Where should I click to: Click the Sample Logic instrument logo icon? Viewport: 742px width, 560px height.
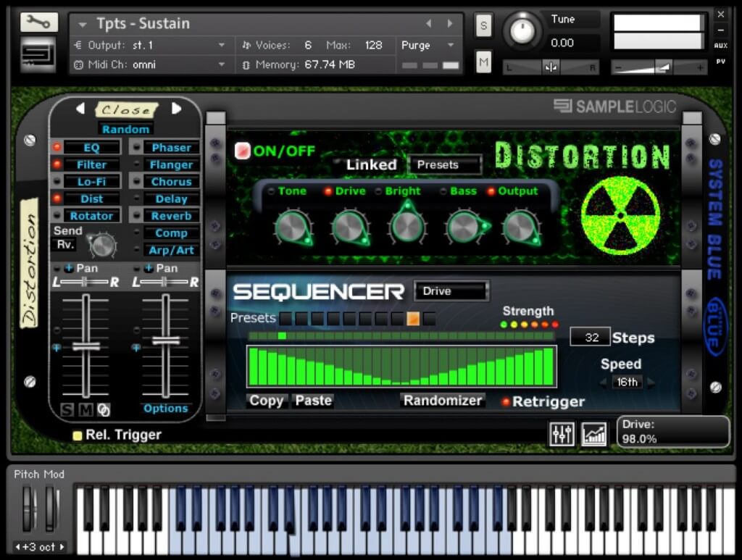tap(38, 55)
